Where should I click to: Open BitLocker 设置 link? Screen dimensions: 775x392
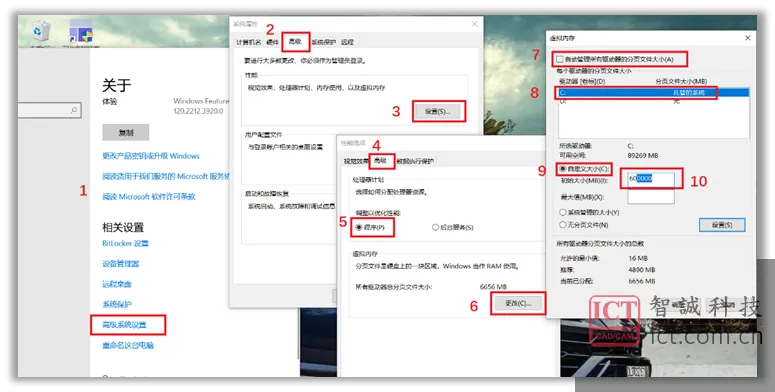[126, 243]
